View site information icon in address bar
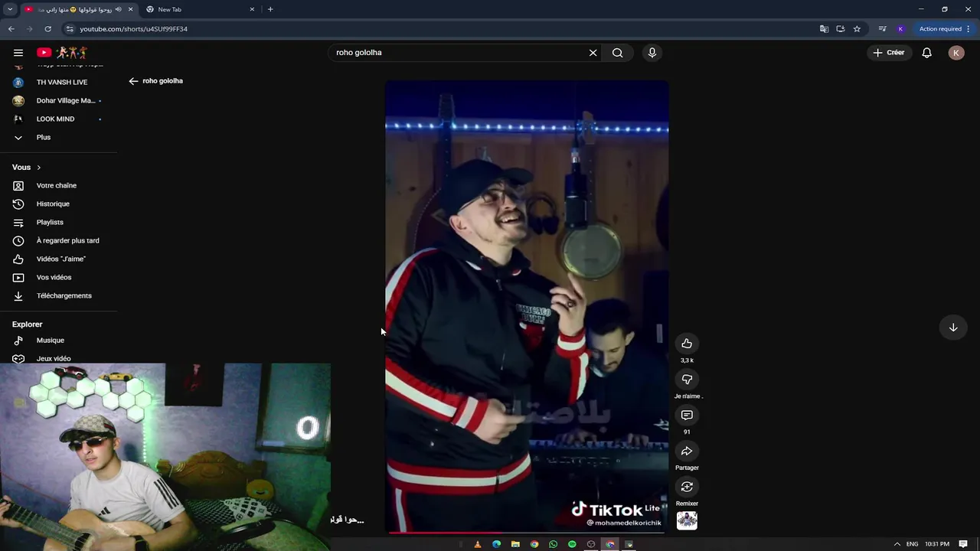This screenshot has height=551, width=980. click(x=70, y=29)
